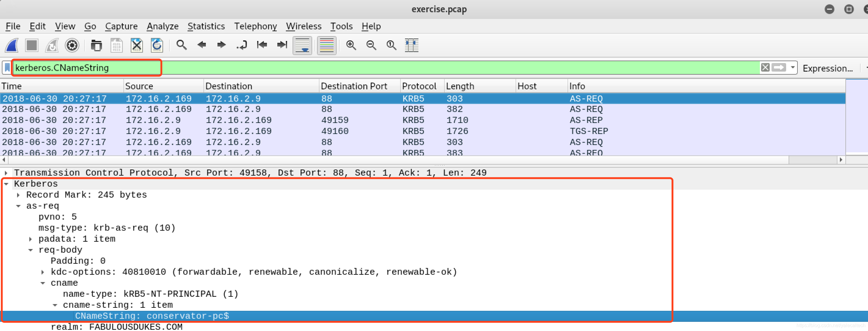Open the Statistics menu

(x=206, y=26)
